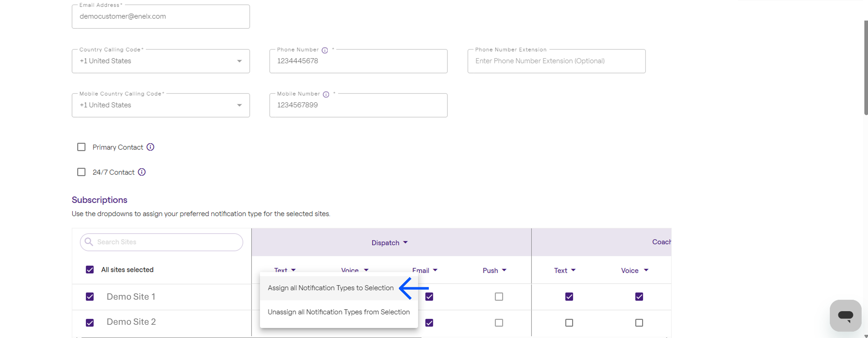Open the Dispatch Push column dropdown
Image resolution: width=868 pixels, height=338 pixels.
494,270
